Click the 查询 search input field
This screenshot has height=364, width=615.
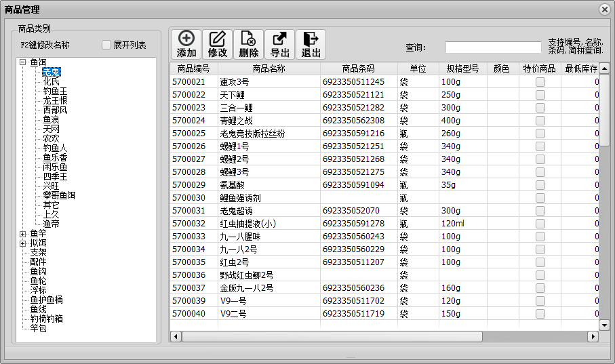click(x=493, y=47)
